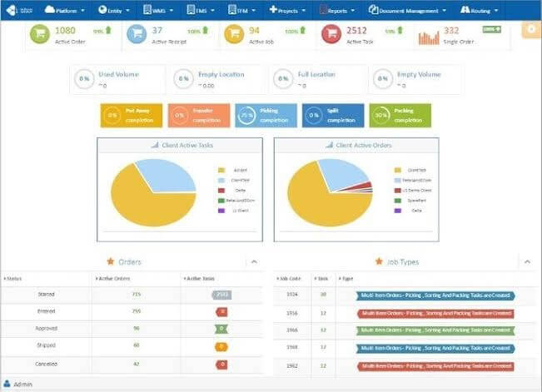Open the WMS menu
This screenshot has width=542, height=392.
pyautogui.click(x=160, y=10)
